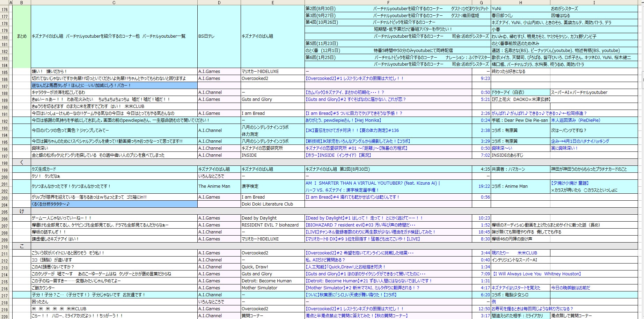Select cell 漢字検定

[x=273, y=186]
